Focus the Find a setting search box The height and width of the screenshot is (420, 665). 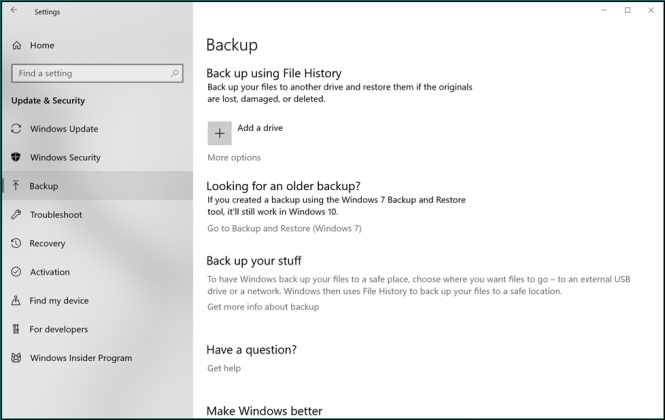coord(88,73)
